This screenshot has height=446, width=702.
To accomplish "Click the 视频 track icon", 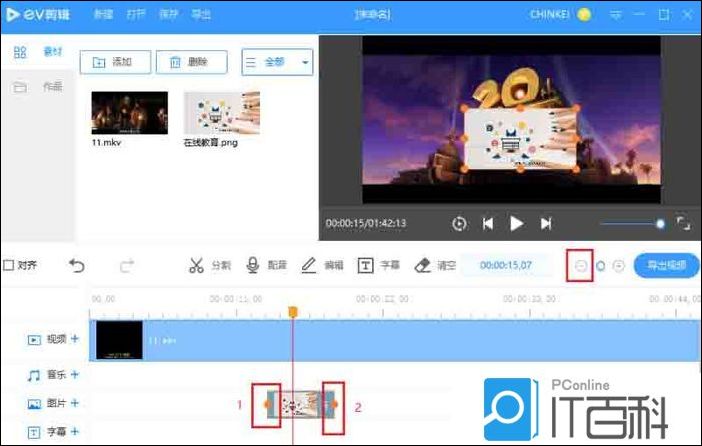I will 34,340.
